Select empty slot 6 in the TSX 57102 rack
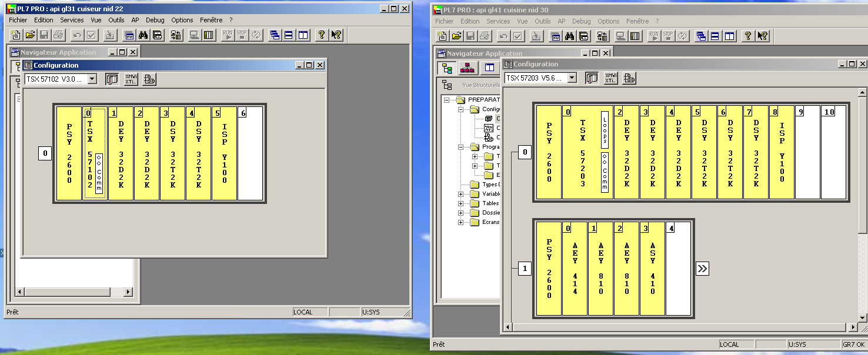Image resolution: width=868 pixels, height=355 pixels. pyautogui.click(x=250, y=153)
